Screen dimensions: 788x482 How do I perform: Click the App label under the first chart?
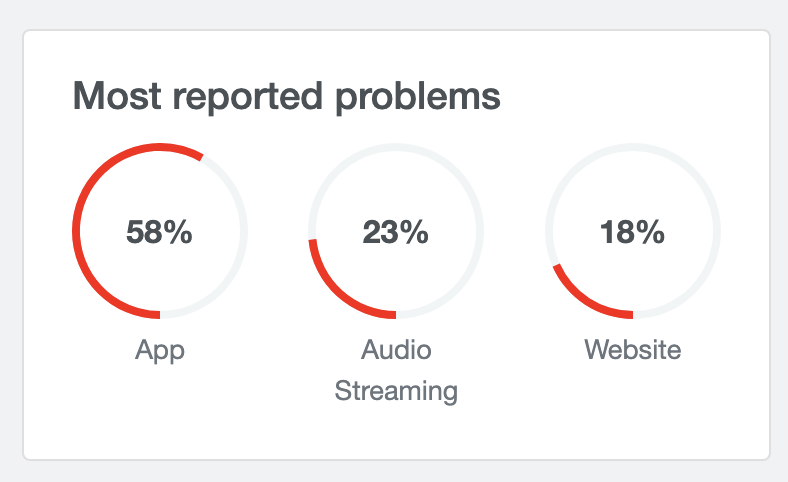pyautogui.click(x=160, y=350)
